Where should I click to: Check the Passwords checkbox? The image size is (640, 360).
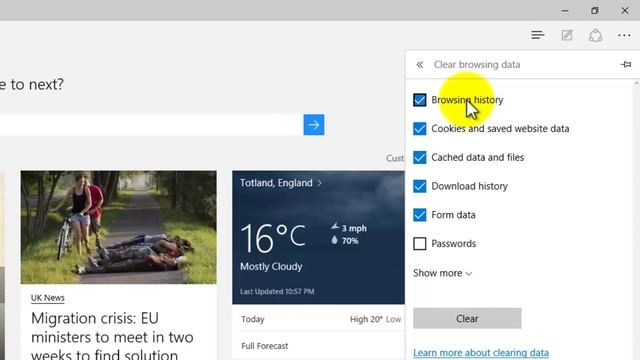tap(420, 244)
